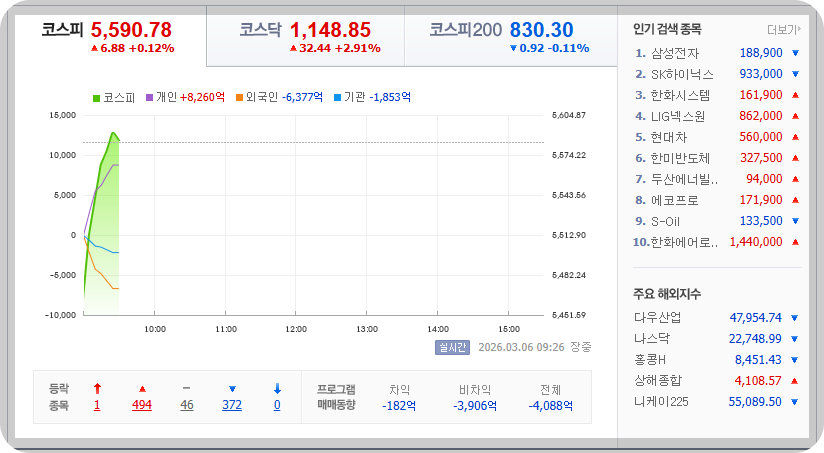Click the 코스피200 change -0.11% text

pyautogui.click(x=568, y=48)
